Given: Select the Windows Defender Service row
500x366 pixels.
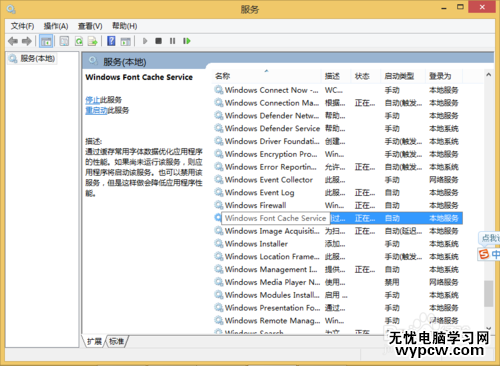Looking at the screenshot, I should [x=337, y=128].
